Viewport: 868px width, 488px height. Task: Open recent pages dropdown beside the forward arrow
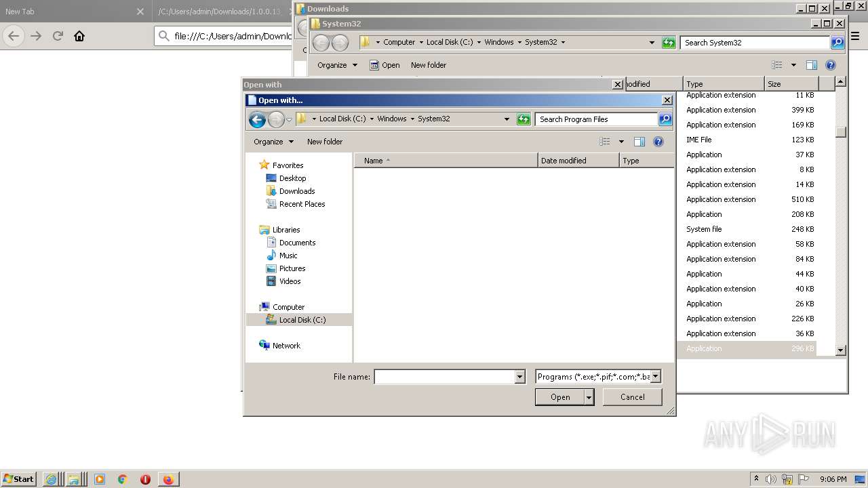289,120
